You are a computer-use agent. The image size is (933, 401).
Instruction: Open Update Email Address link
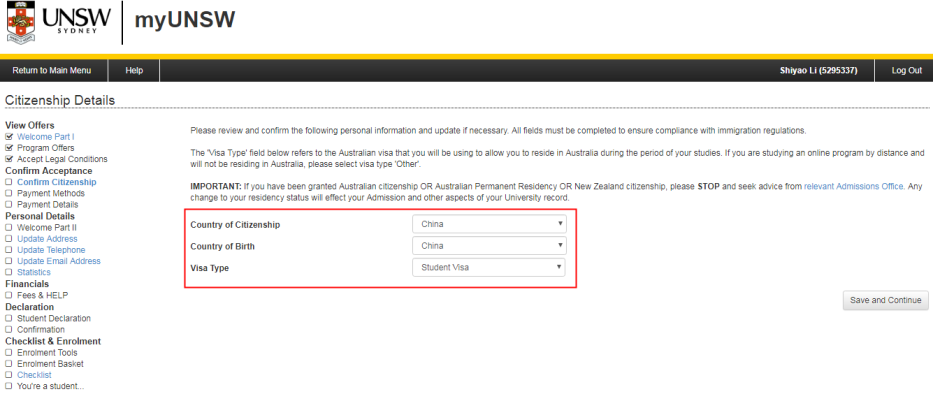tap(59, 261)
